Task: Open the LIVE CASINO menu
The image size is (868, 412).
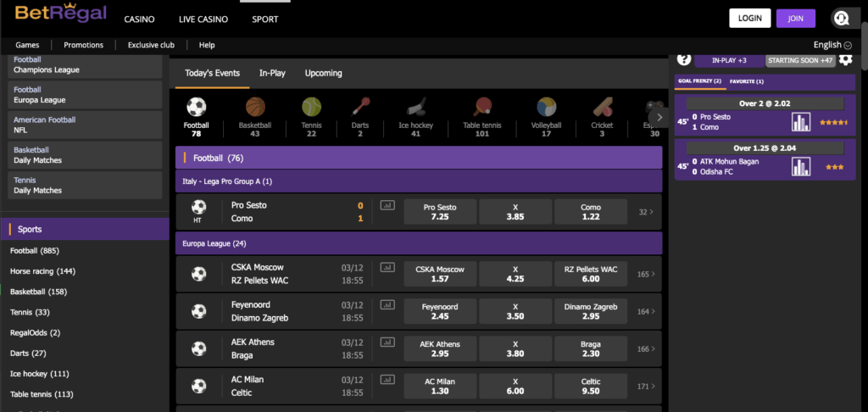Action: coord(203,19)
